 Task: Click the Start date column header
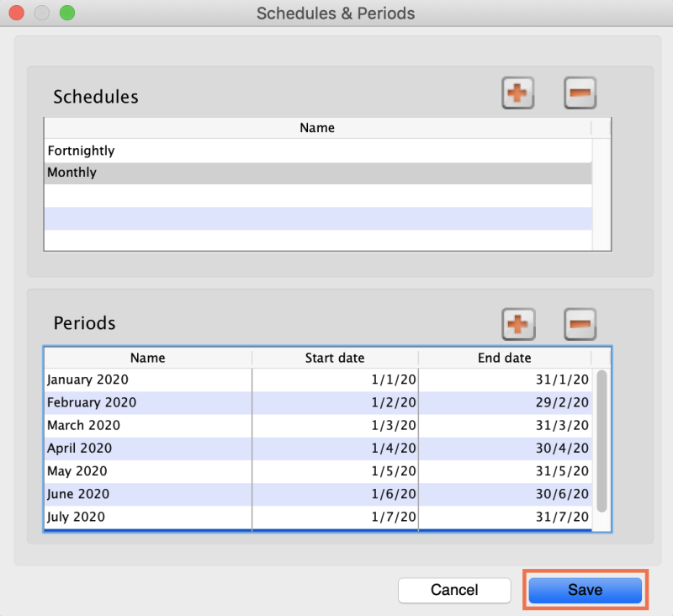(x=335, y=357)
